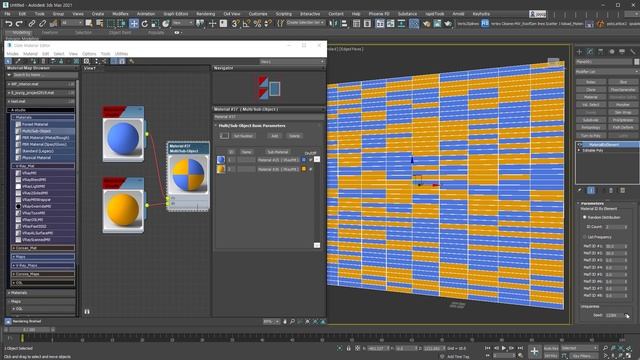Image resolution: width=640 pixels, height=360 pixels.
Task: Toggle Pin Stack icon below modifier stack
Action: click(580, 191)
